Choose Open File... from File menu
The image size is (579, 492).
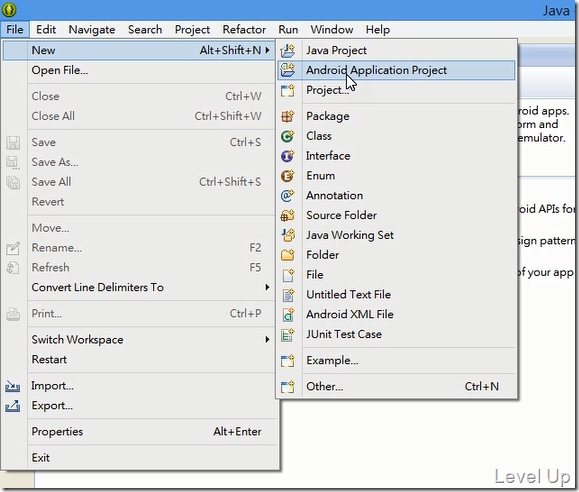[139, 70]
